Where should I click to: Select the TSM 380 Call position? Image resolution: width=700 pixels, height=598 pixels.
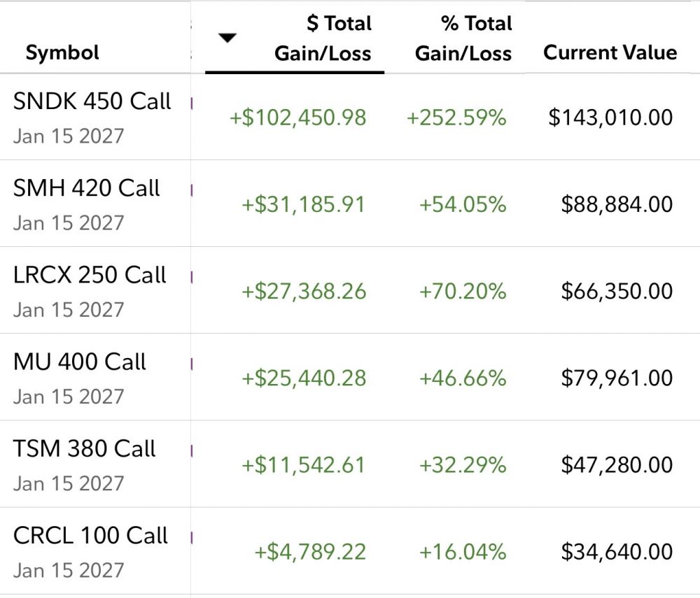(x=84, y=449)
